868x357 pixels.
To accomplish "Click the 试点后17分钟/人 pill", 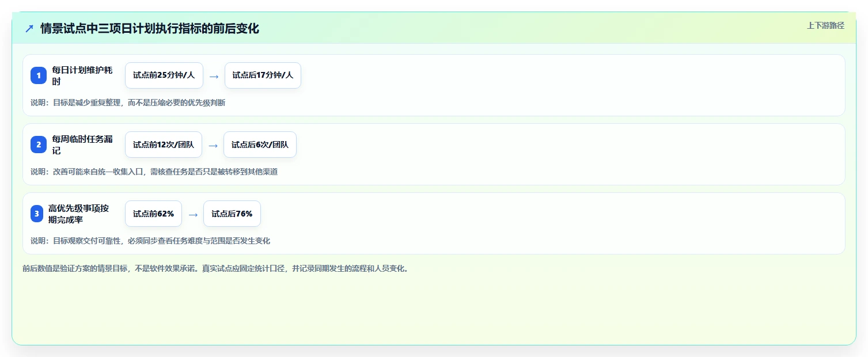I will [x=263, y=75].
